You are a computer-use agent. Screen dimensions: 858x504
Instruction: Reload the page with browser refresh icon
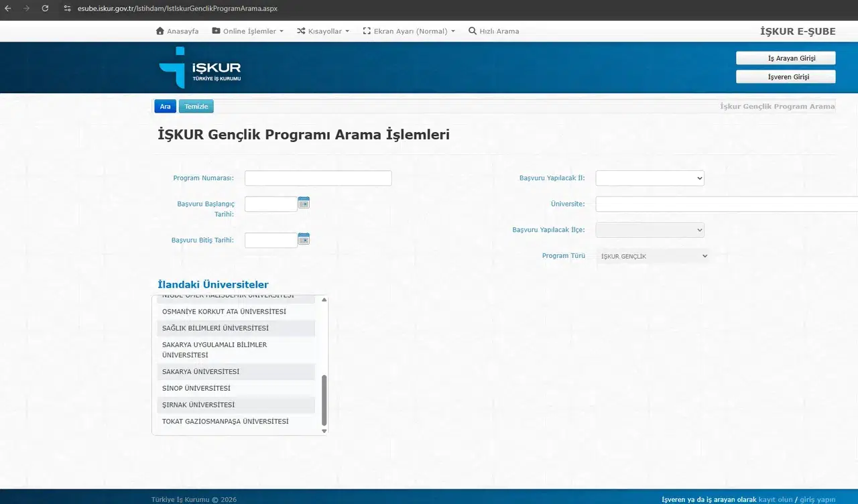click(x=45, y=8)
